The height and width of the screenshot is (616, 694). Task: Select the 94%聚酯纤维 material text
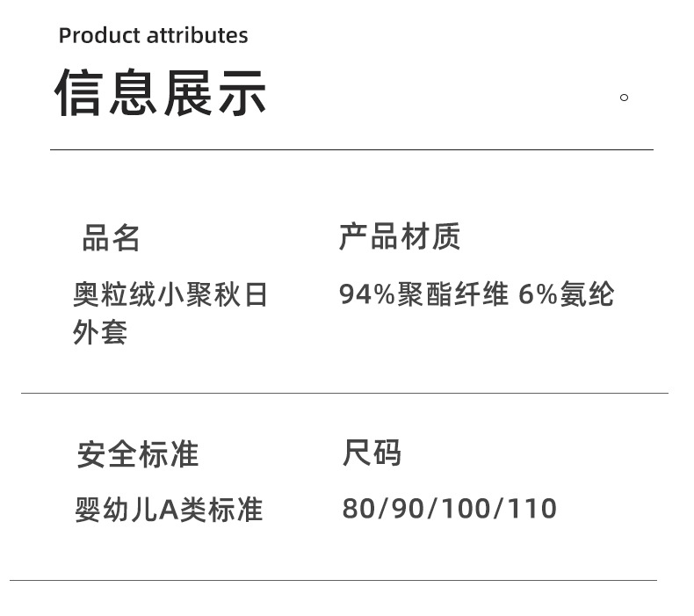423,294
